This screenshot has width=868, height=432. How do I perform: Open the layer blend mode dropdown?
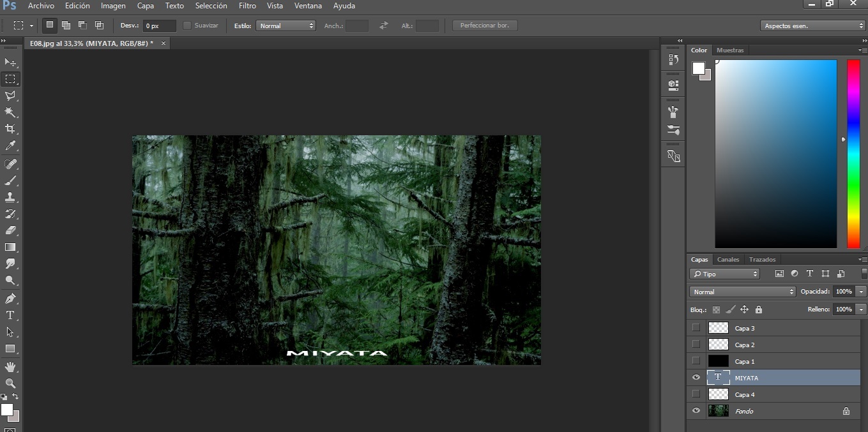click(x=742, y=292)
